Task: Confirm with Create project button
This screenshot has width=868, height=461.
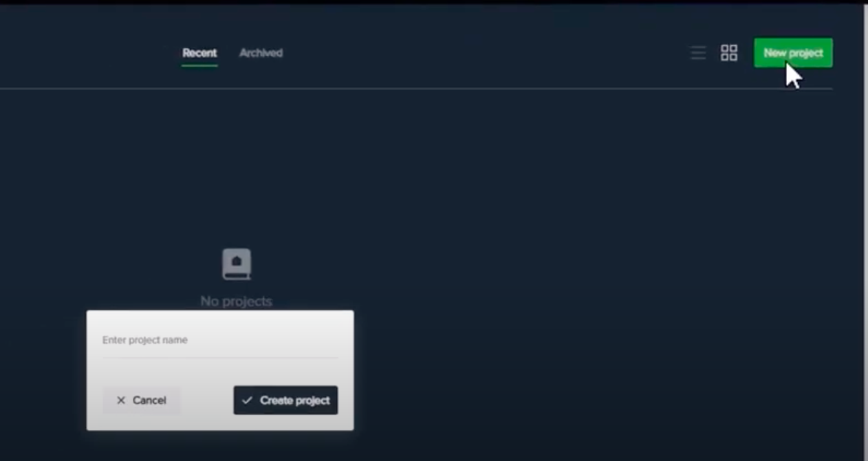Action: (285, 400)
